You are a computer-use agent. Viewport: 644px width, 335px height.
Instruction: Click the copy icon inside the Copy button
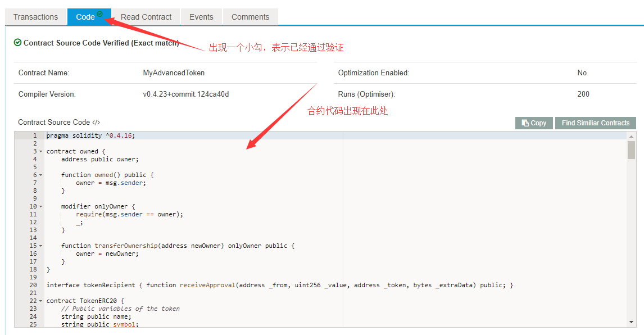click(525, 123)
